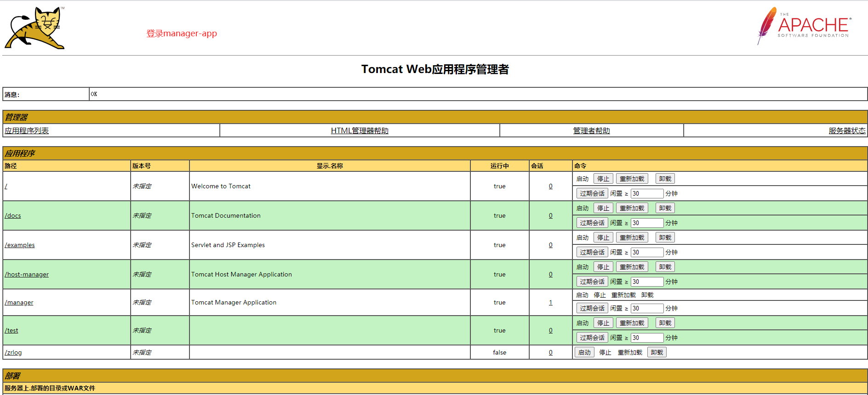Click the 显示.名称 column header
868x395 pixels.
[x=330, y=166]
